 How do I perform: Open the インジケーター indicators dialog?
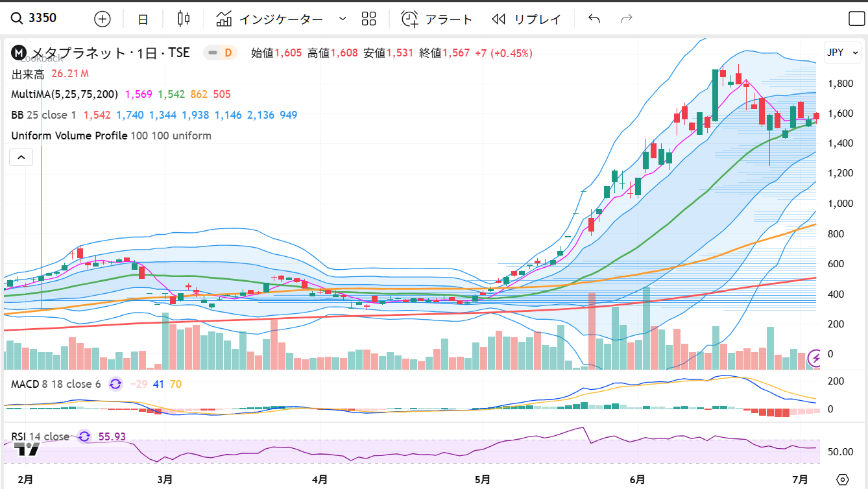coord(270,19)
